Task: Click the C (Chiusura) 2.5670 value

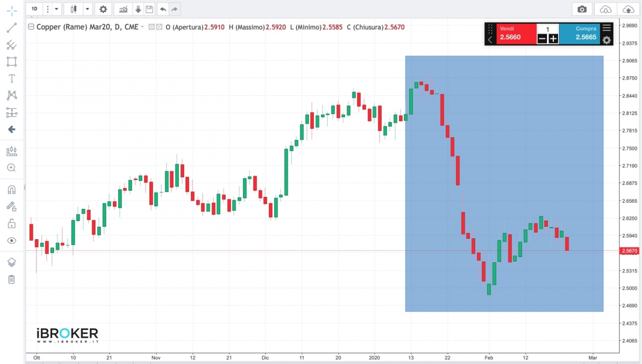Action: 394,27
